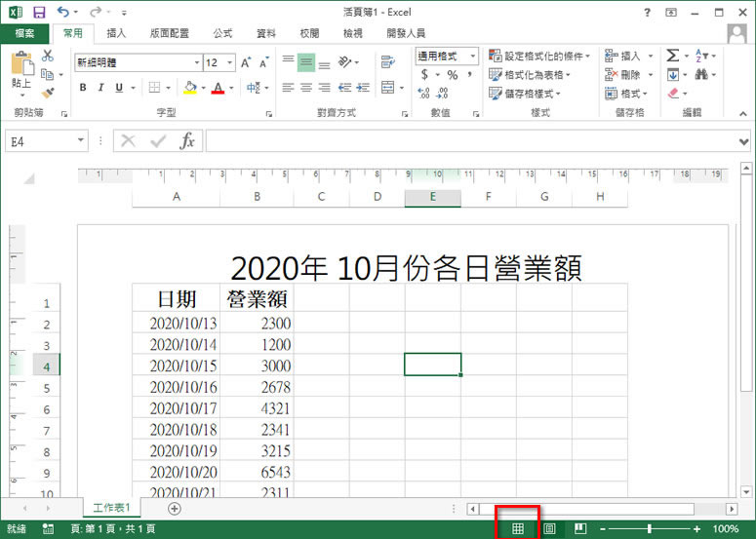Toggle wrap text in cell
The height and width of the screenshot is (539, 756).
tap(387, 61)
